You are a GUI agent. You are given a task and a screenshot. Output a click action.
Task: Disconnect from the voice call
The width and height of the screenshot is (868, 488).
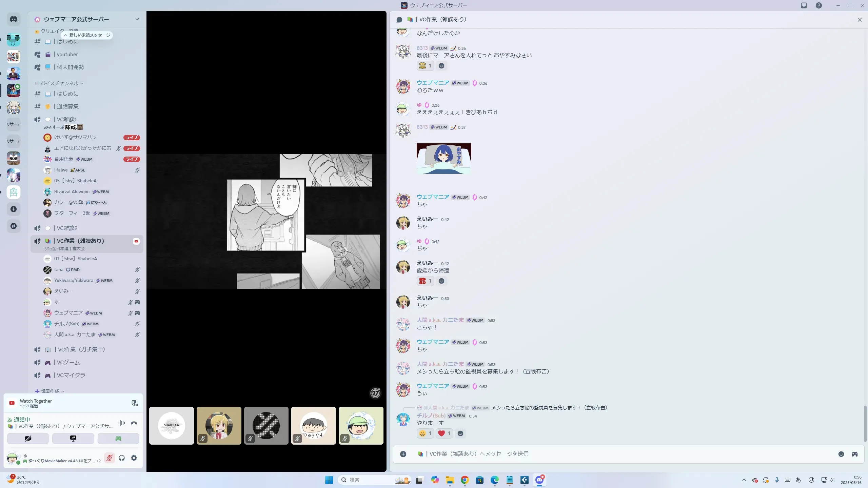point(134,423)
